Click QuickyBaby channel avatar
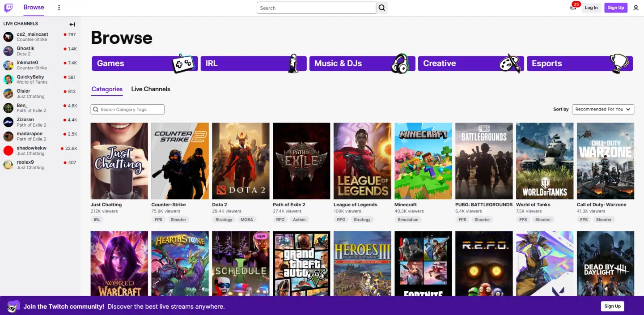Viewport: 644px width, 315px height. point(8,80)
